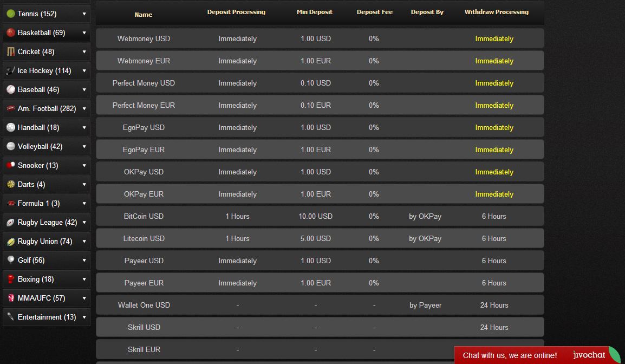Select the BitCoin USD name
Image resolution: width=625 pixels, height=364 pixels.
pyautogui.click(x=144, y=216)
